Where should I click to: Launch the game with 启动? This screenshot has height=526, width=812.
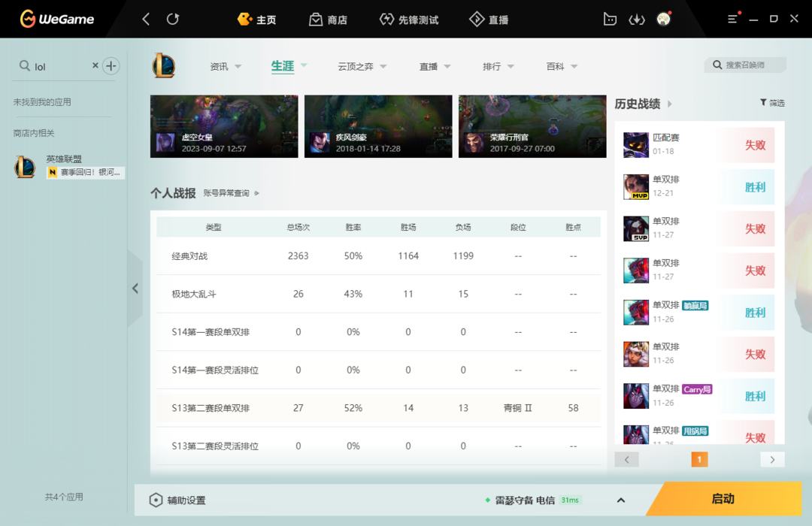pyautogui.click(x=724, y=498)
